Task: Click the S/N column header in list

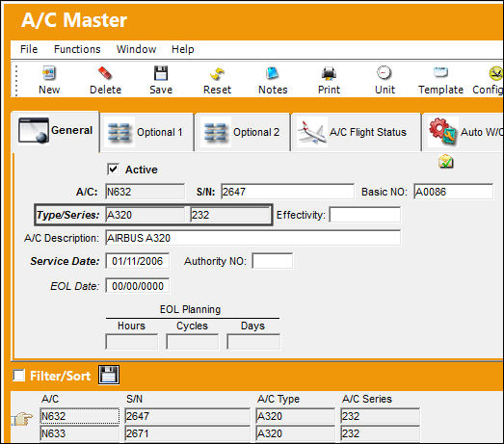Action: 134,399
